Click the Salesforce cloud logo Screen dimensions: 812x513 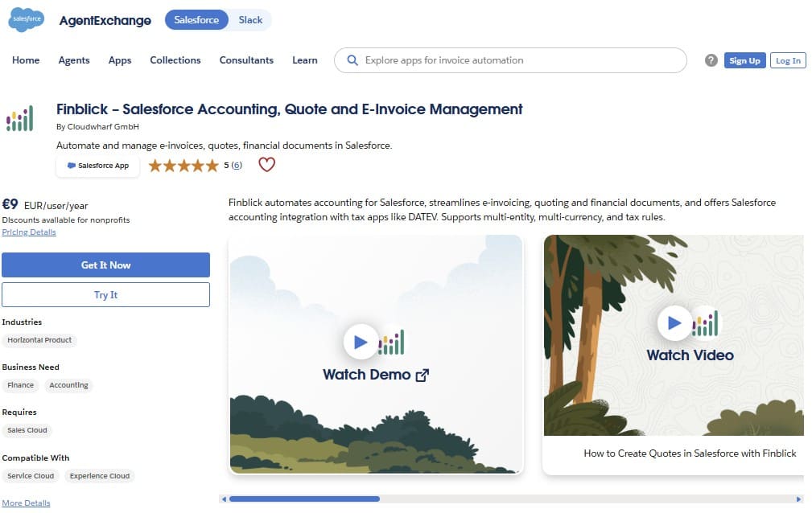tap(27, 19)
